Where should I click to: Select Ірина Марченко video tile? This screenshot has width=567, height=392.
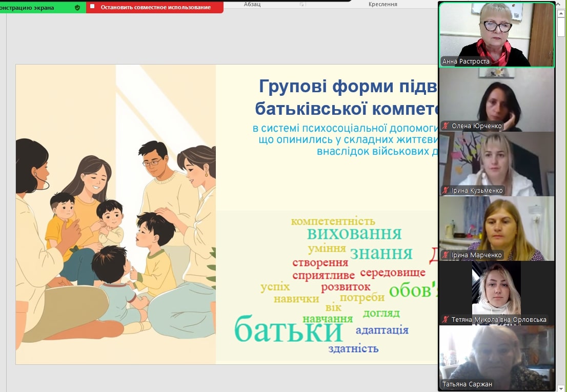(x=496, y=229)
